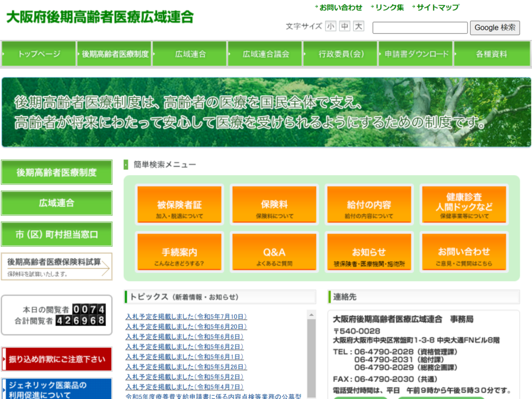Open the お知らせ orange tile
Image resolution: width=532 pixels, height=399 pixels.
pos(369,252)
